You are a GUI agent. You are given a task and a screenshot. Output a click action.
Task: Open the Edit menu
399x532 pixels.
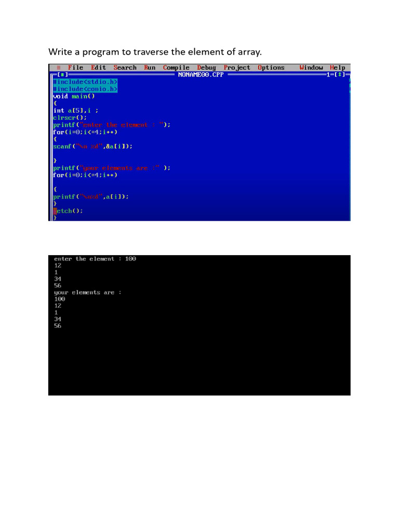[98, 68]
